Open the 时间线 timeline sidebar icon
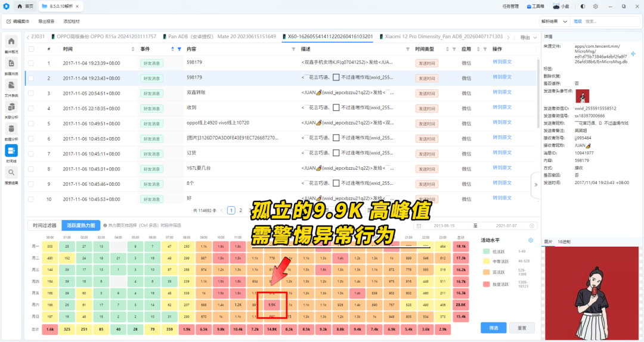The image size is (644, 342). coord(11,151)
